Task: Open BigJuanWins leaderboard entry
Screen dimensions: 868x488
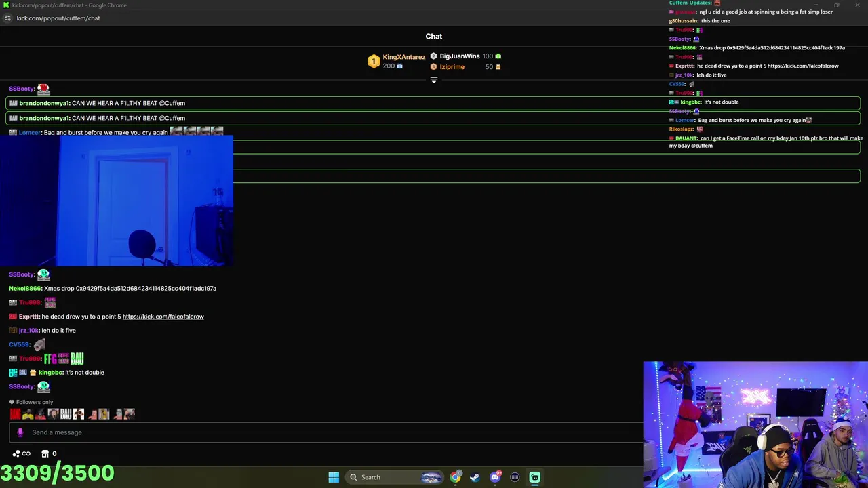Action: click(460, 56)
